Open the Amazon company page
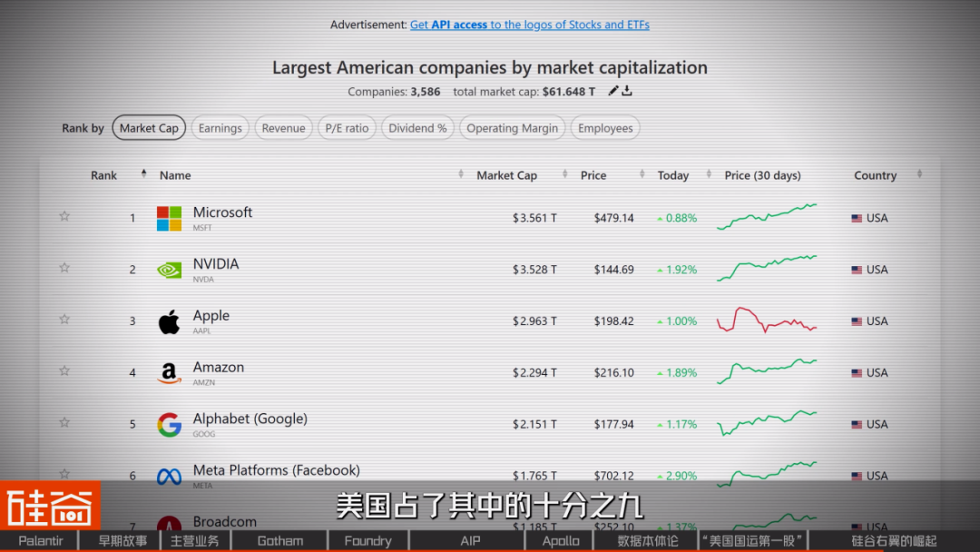The image size is (980, 552). coord(218,367)
